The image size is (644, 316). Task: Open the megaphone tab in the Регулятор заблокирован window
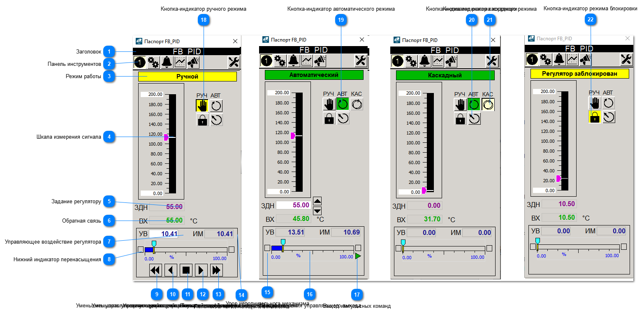[585, 59]
